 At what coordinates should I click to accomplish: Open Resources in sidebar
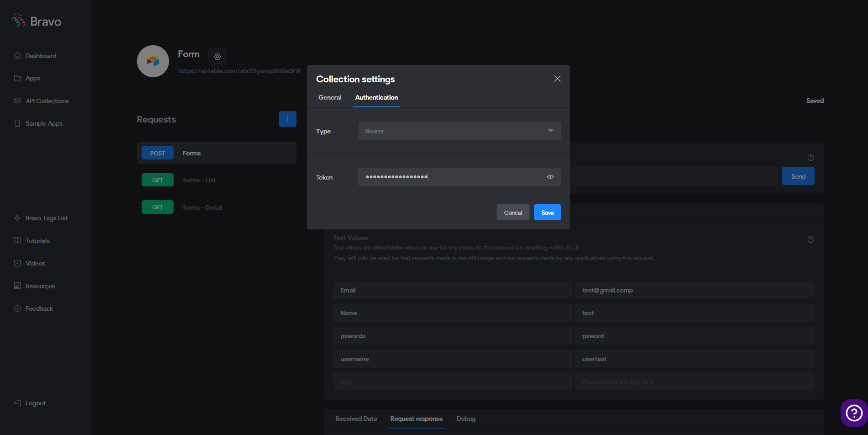click(35, 286)
